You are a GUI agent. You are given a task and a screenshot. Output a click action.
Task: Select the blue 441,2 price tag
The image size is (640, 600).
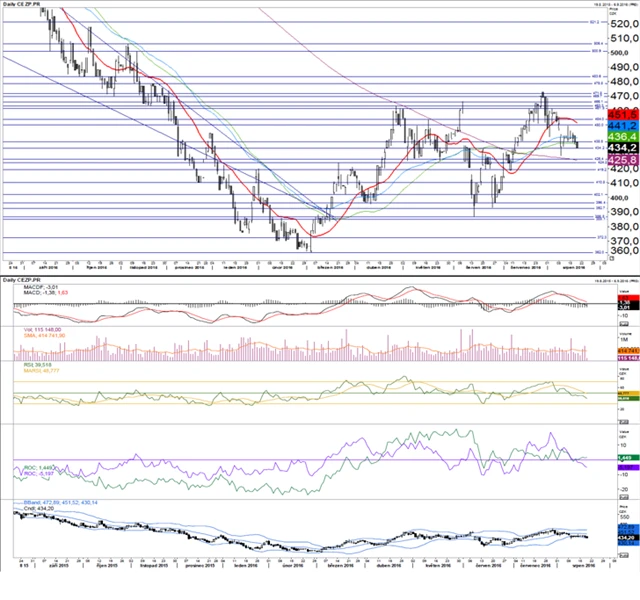coord(623,125)
